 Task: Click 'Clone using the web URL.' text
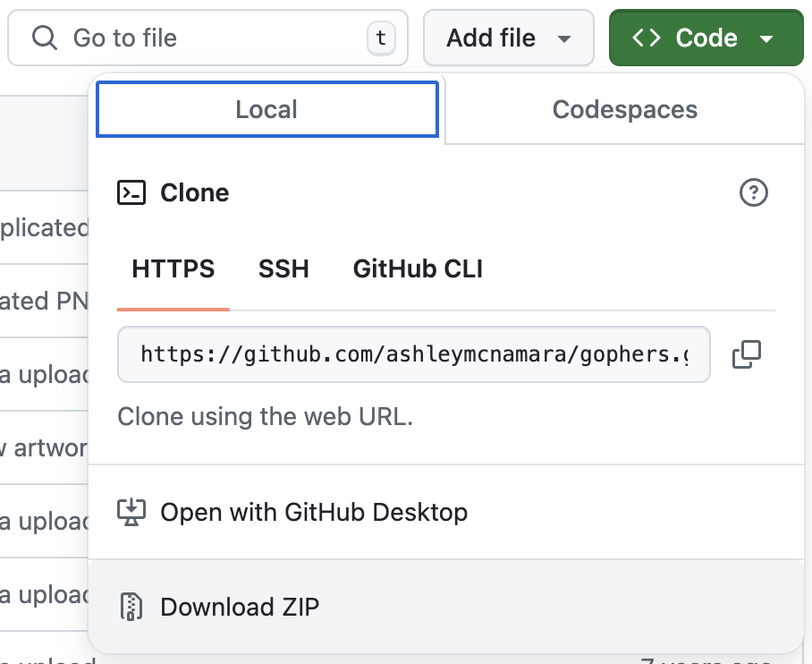pos(265,416)
